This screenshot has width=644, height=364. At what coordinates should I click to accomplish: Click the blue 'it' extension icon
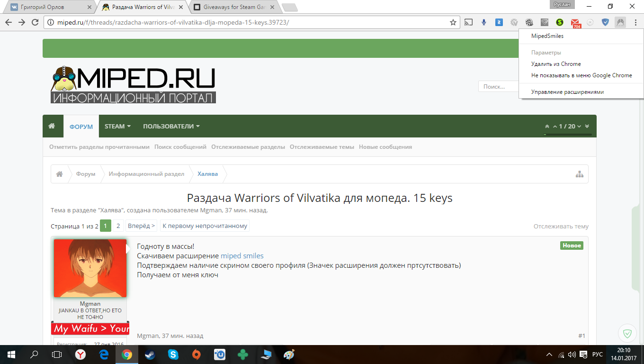(x=499, y=22)
